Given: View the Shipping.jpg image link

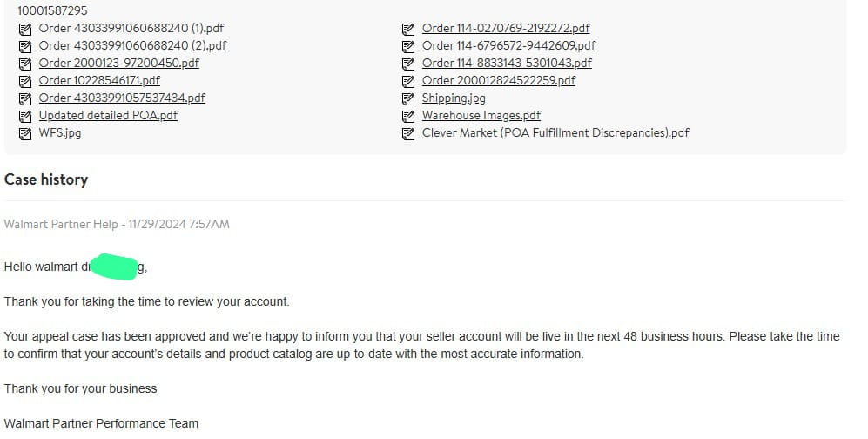Looking at the screenshot, I should tap(454, 98).
